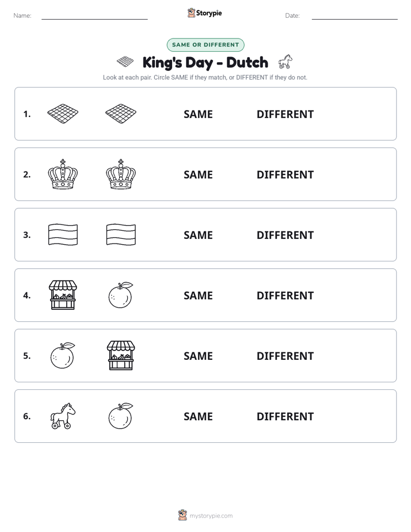The height and width of the screenshot is (532, 411).
Task: Click the second crown icon in row 2
Action: [x=121, y=174]
